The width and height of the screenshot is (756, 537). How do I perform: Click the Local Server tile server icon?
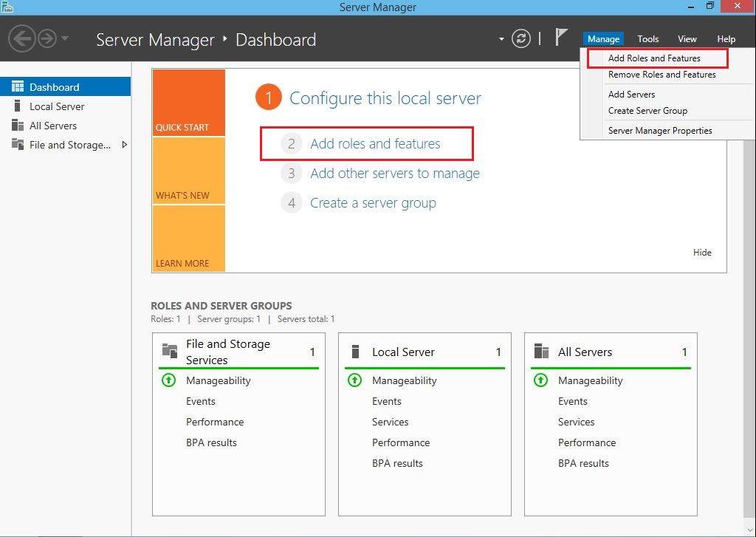356,352
